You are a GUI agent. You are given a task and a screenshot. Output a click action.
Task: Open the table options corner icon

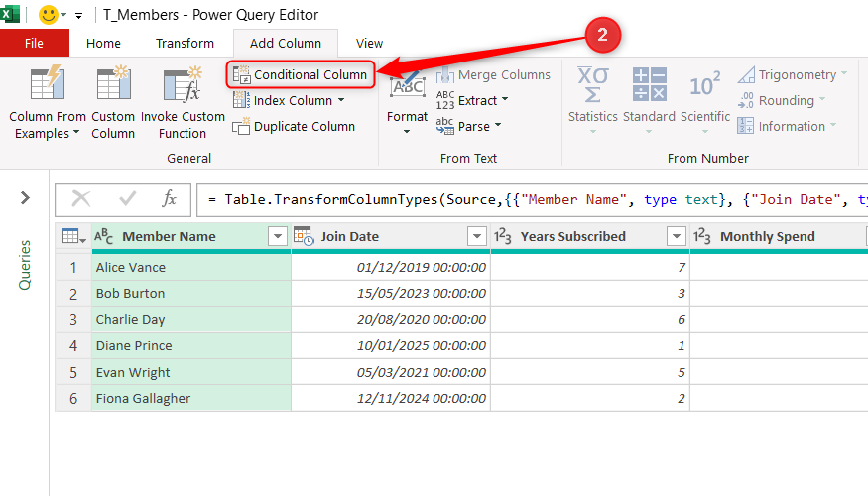pyautogui.click(x=74, y=237)
